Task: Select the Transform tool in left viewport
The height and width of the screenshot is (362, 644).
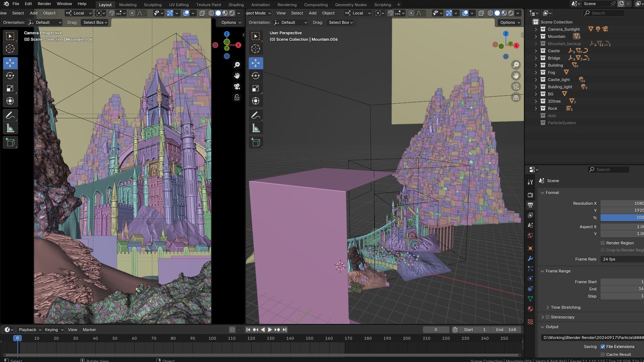Action: tap(10, 101)
